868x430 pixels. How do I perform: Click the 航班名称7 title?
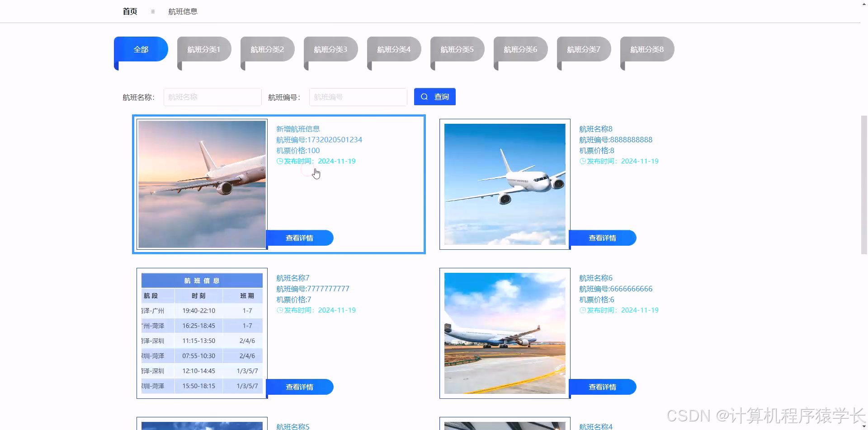click(x=293, y=278)
